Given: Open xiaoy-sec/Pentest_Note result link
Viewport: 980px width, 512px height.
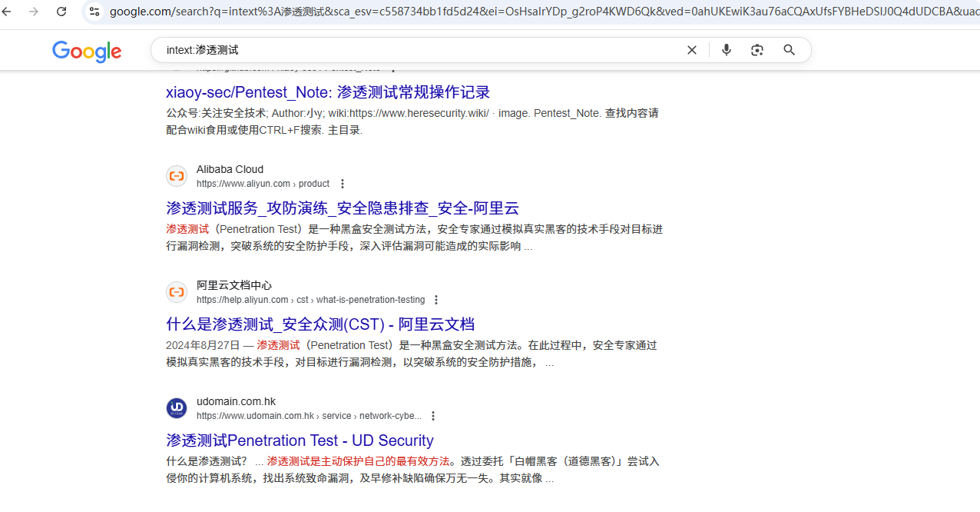Looking at the screenshot, I should click(x=328, y=92).
